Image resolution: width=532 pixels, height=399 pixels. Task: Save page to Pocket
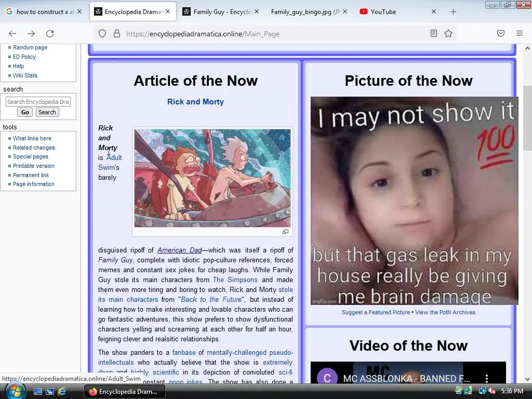click(x=501, y=33)
